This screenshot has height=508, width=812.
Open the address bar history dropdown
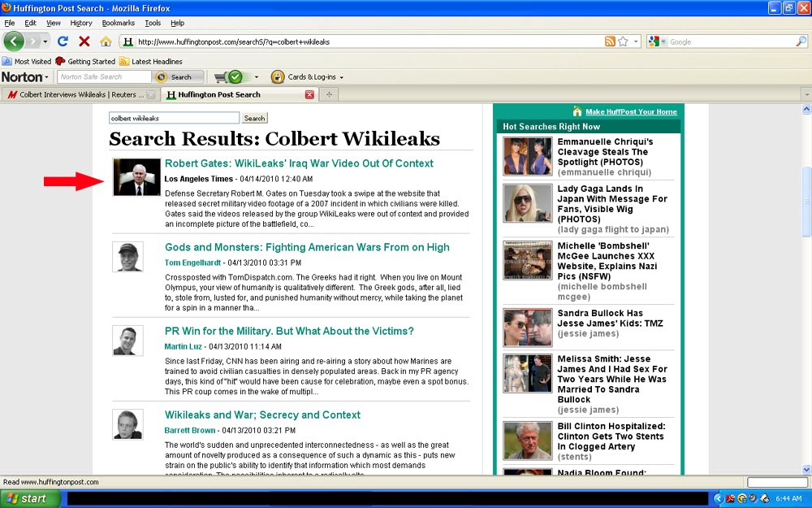636,41
